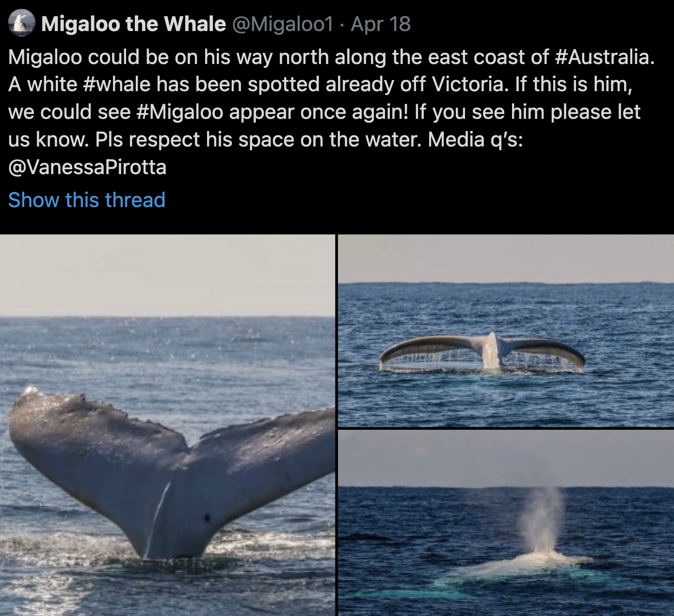Image resolution: width=674 pixels, height=616 pixels.
Task: Follow the #Migaloo hashtag
Action: coord(180,112)
